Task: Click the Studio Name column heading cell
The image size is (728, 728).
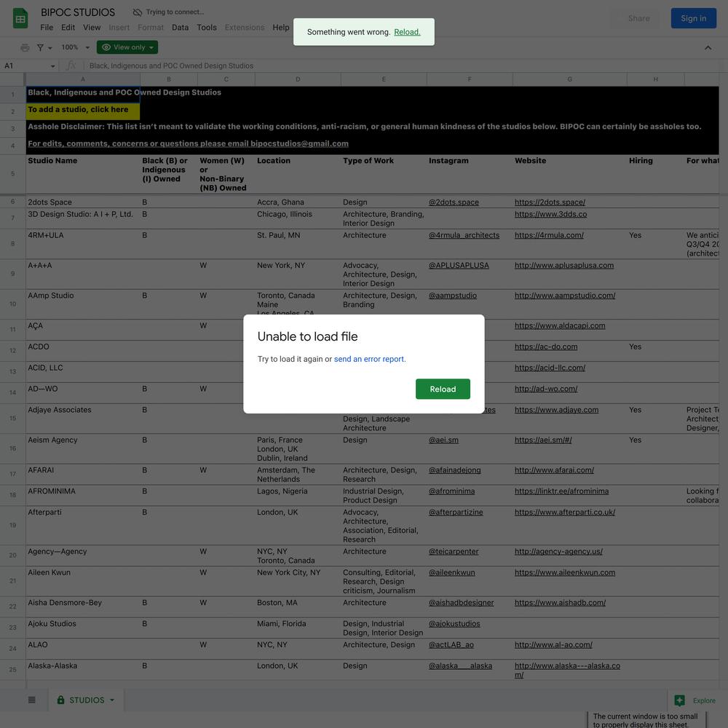Action: (83, 174)
